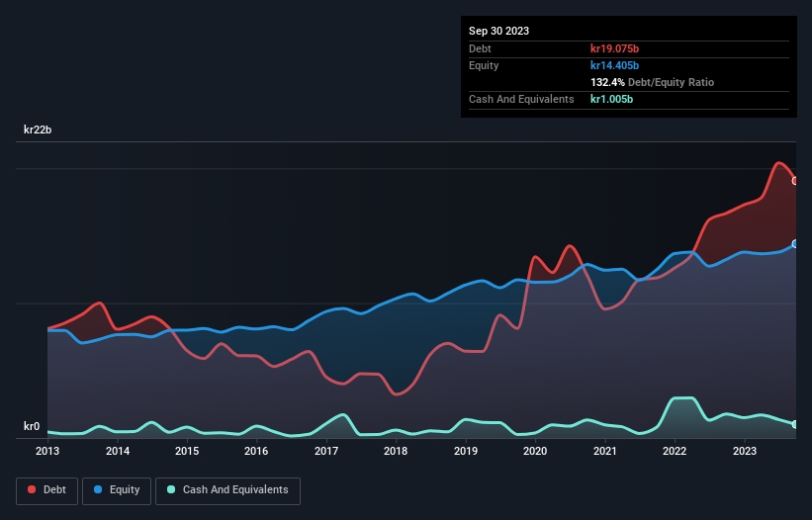This screenshot has width=812, height=520.
Task: Click the 2021 x-axis label
Action: point(605,451)
